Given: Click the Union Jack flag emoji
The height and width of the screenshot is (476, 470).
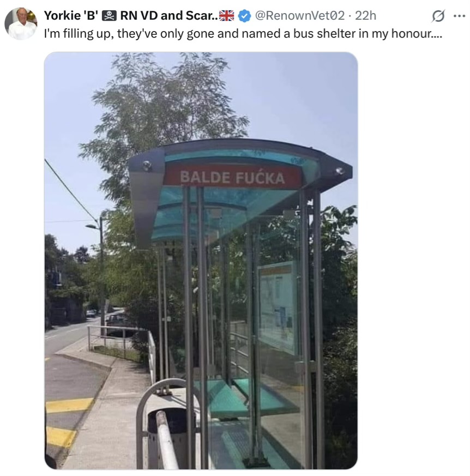Looking at the screenshot, I should point(226,15).
